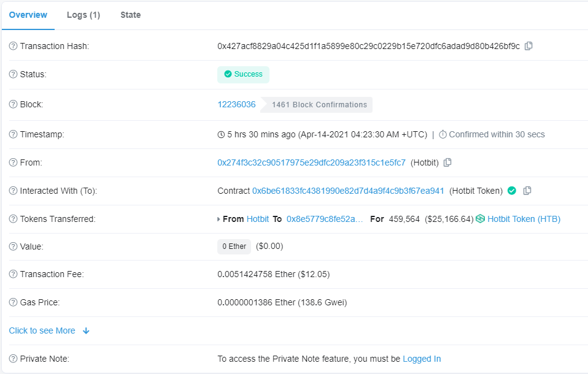Image resolution: width=588 pixels, height=374 pixels.
Task: Open block number 12236036
Action: coord(236,104)
